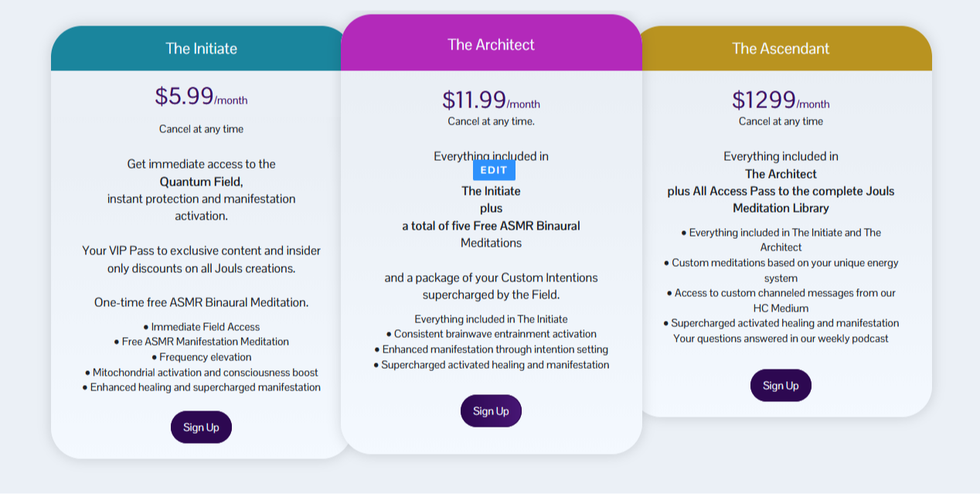Click the $1299 per month price

click(x=781, y=101)
